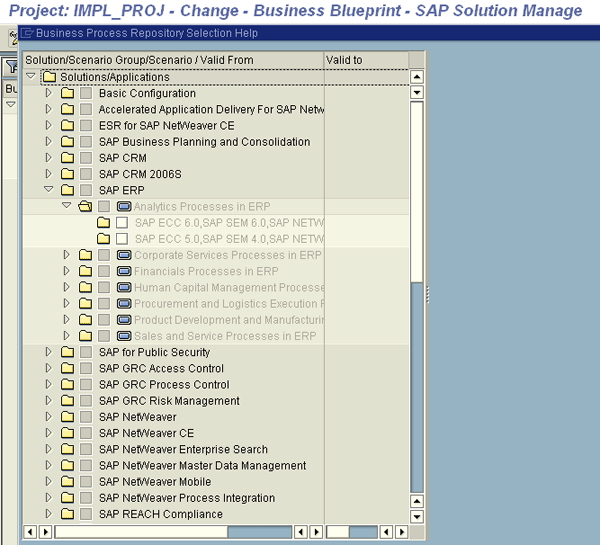Click the folder icon of SAP for Public Security
The image size is (600, 545).
click(67, 352)
